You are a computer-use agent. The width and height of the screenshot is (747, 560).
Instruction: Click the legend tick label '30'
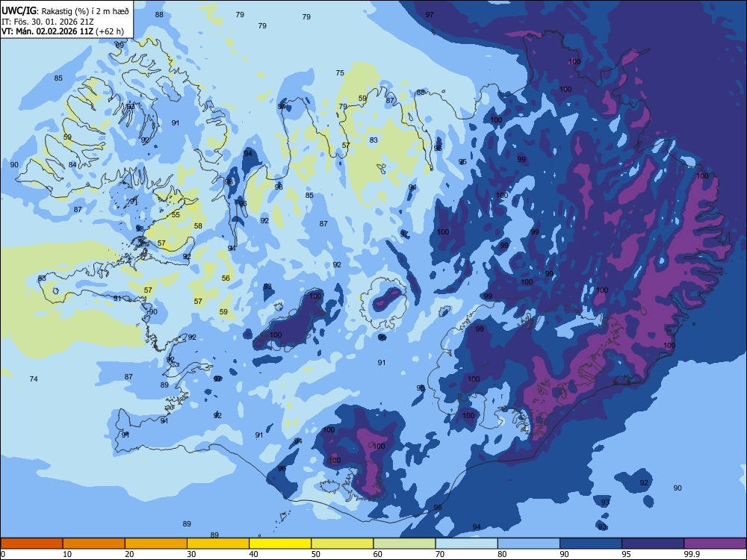(x=191, y=554)
